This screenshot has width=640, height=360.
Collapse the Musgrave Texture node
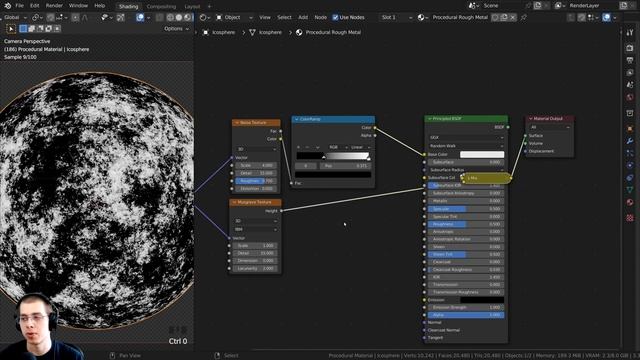(x=234, y=202)
